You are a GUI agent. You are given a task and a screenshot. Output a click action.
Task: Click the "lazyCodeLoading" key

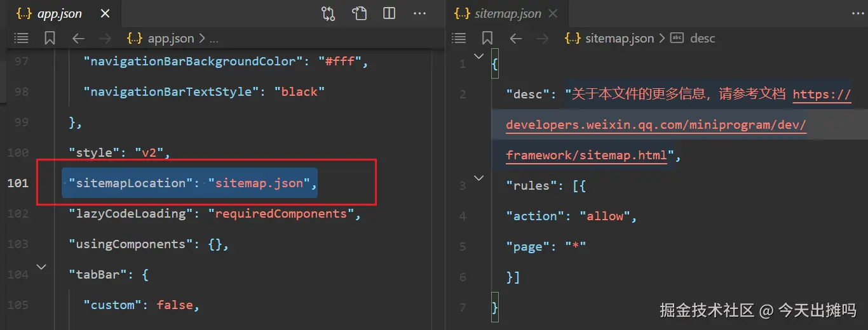130,214
